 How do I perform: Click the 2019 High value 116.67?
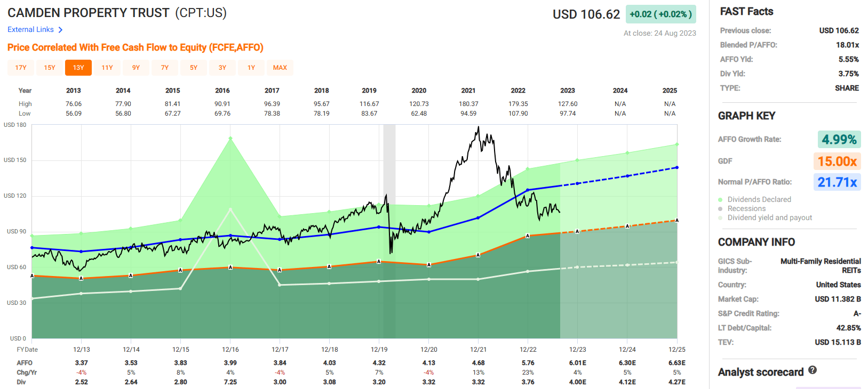(369, 104)
